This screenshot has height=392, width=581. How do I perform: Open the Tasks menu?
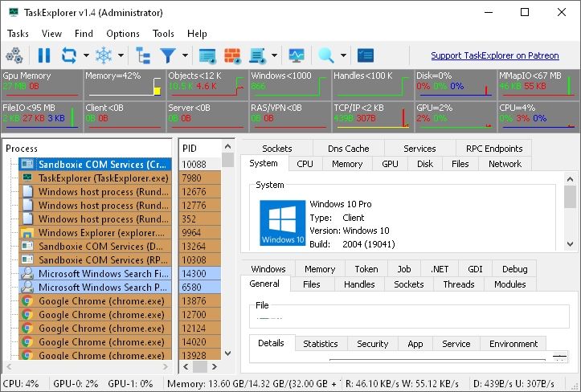point(18,34)
